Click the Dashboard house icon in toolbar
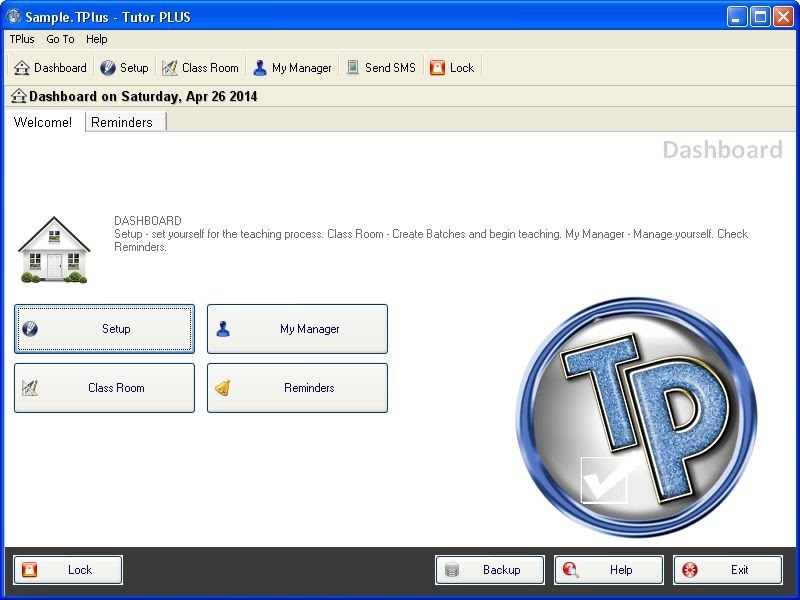Screen dimensions: 800x600 coord(21,68)
